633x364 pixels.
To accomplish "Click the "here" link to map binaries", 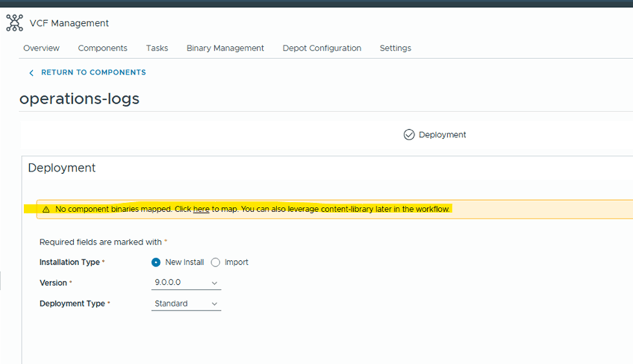I will point(201,210).
